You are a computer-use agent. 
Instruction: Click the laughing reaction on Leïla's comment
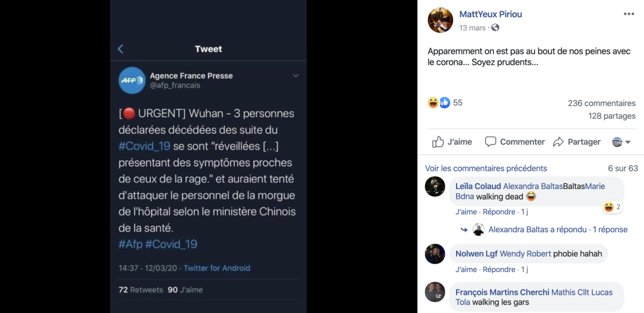coord(612,207)
